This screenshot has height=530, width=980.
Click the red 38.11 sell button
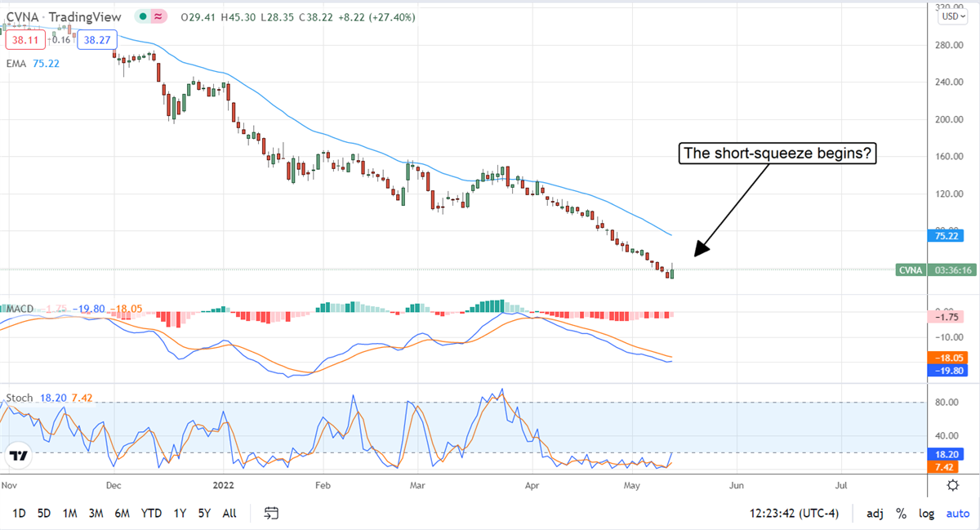click(x=21, y=39)
